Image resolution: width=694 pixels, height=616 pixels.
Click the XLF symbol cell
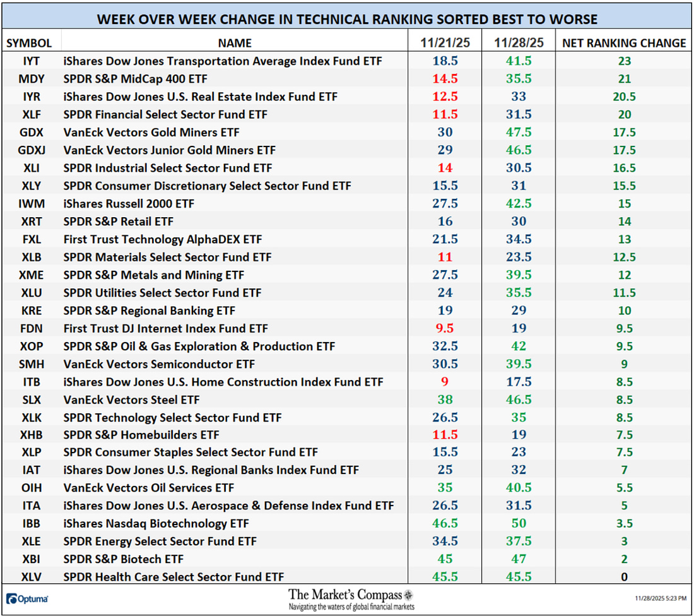pyautogui.click(x=32, y=115)
